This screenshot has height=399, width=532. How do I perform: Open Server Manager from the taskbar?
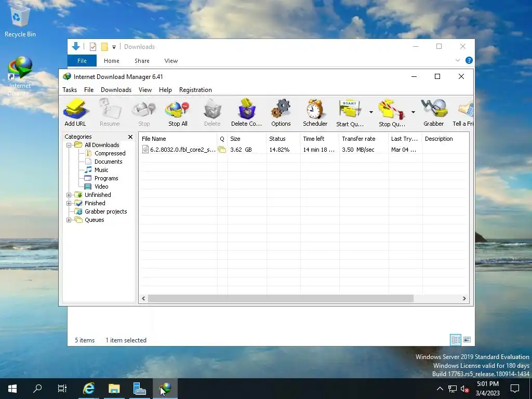(x=139, y=389)
